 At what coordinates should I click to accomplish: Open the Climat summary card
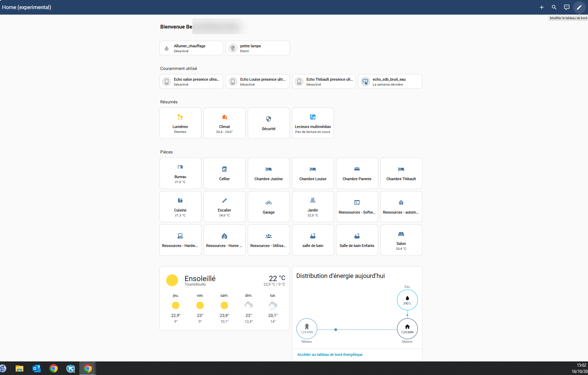[x=224, y=123]
